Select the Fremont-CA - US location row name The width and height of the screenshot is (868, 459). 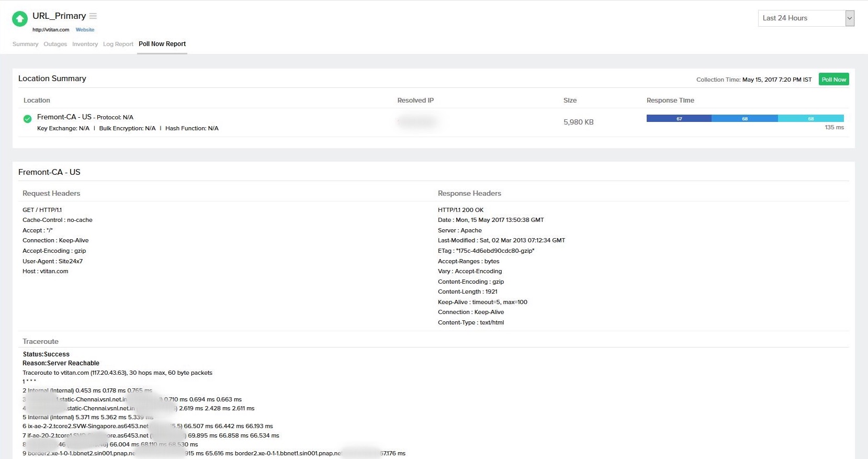click(x=64, y=117)
